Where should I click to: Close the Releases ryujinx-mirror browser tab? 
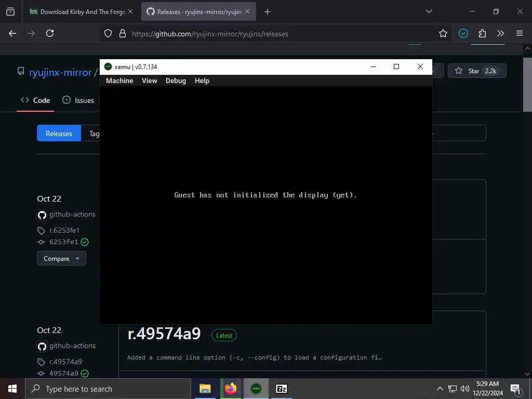click(x=247, y=12)
